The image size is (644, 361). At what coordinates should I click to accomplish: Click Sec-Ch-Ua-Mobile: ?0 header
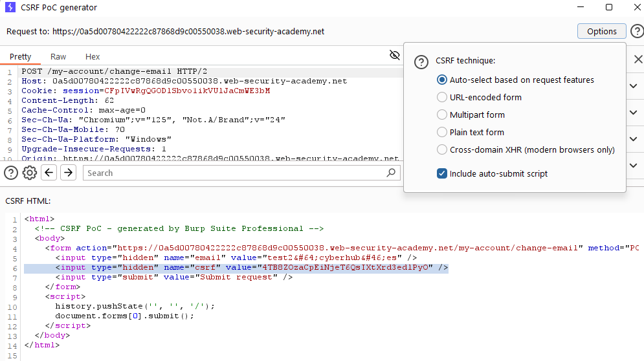click(x=73, y=129)
